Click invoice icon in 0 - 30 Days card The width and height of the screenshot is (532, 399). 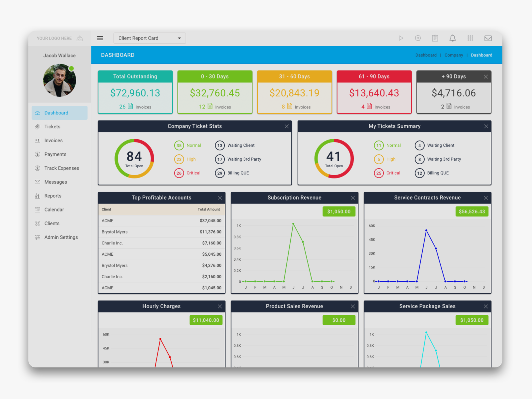(210, 106)
